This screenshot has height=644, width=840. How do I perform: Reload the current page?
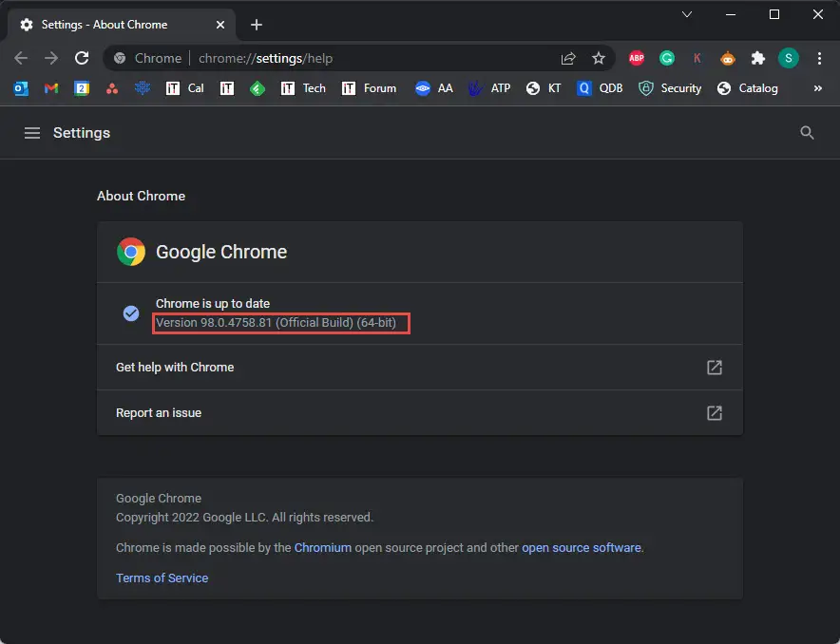point(82,58)
